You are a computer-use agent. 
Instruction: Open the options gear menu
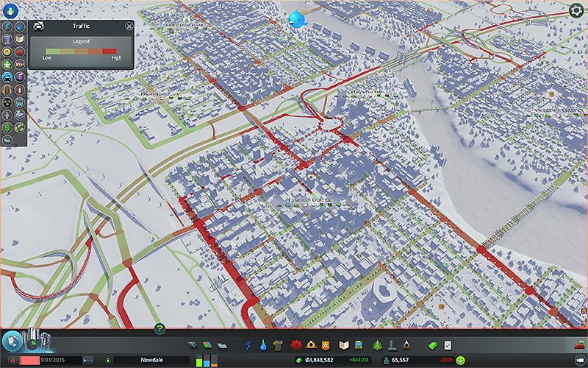pyautogui.click(x=576, y=10)
